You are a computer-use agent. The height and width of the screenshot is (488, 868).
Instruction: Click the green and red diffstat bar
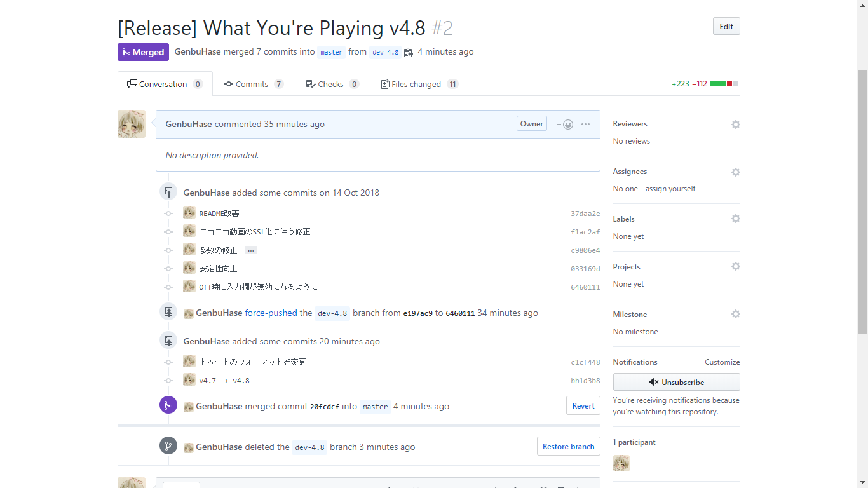[723, 84]
